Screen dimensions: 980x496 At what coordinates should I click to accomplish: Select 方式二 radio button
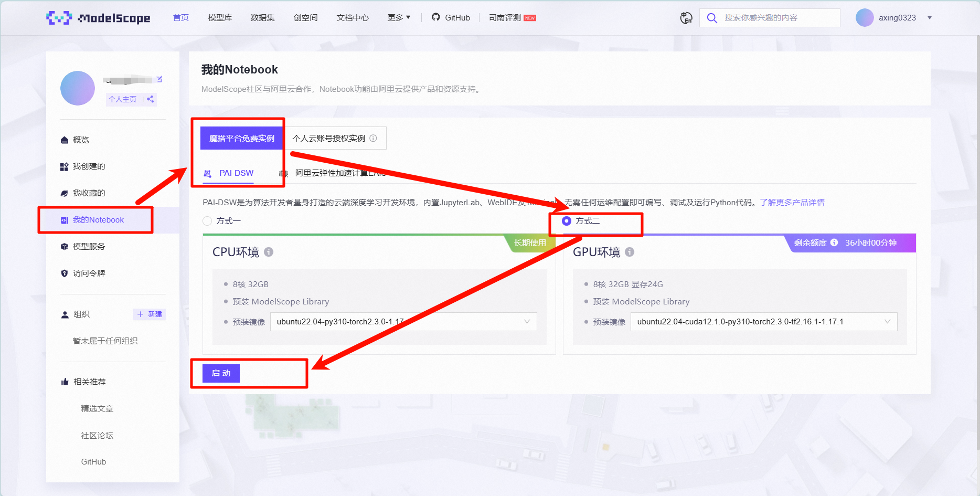point(567,221)
